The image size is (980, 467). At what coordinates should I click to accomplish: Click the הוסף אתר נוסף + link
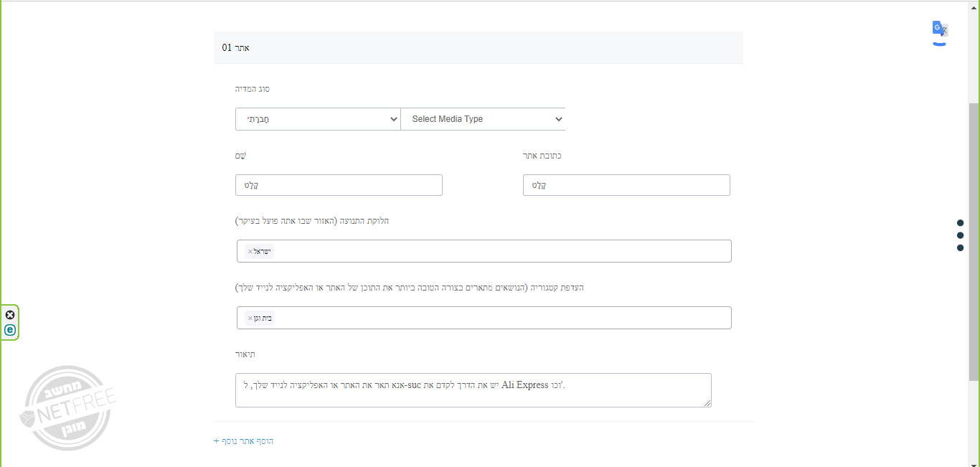(x=244, y=441)
